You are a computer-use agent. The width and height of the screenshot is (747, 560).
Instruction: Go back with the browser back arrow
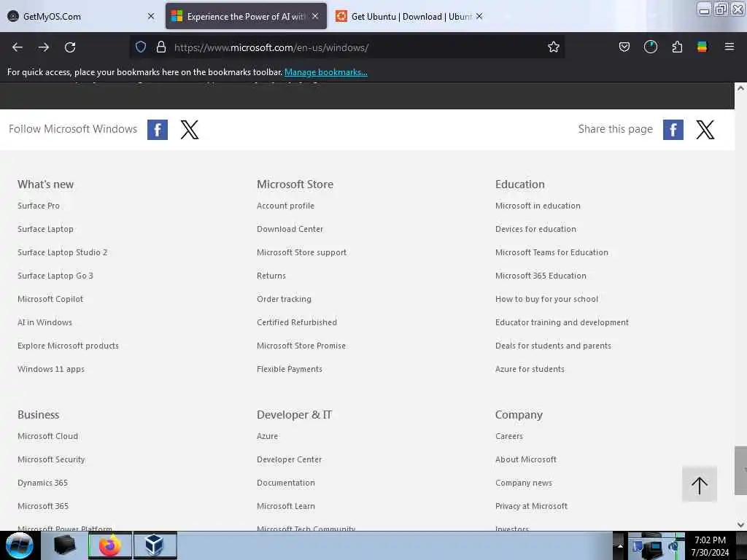[x=18, y=47]
